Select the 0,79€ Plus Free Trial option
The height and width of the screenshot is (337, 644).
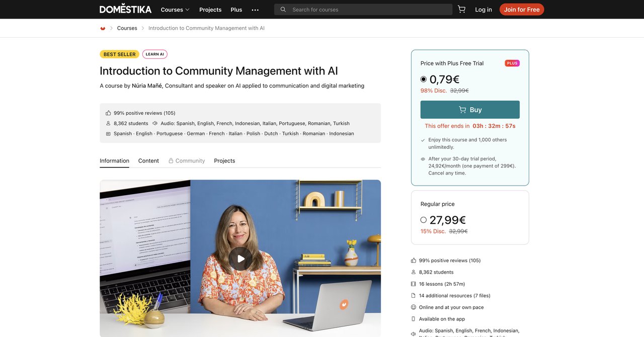pyautogui.click(x=423, y=79)
